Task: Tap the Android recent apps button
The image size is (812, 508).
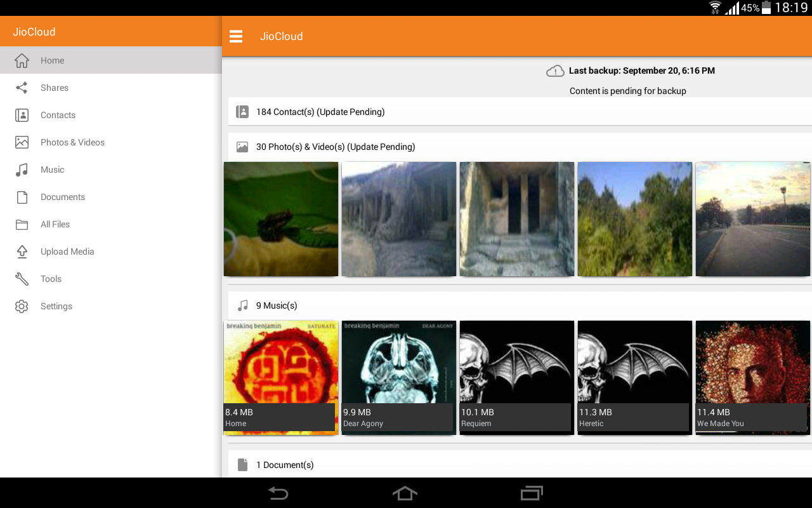Action: pyautogui.click(x=532, y=493)
